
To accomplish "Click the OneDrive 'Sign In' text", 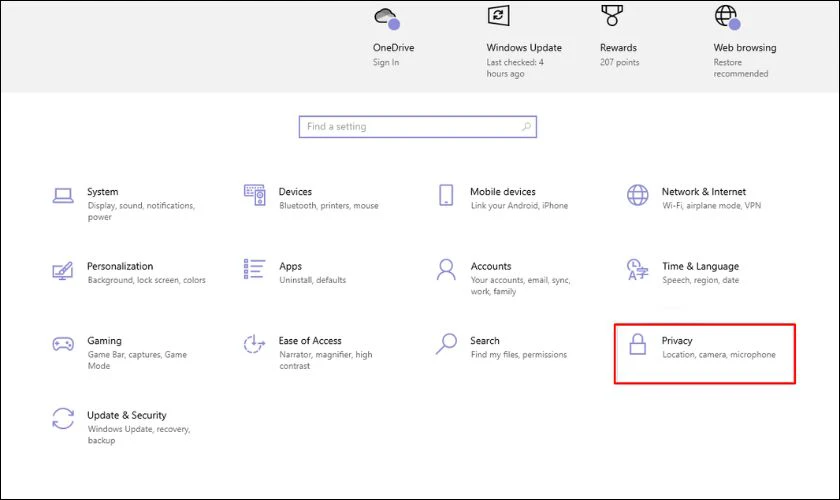I will point(386,62).
